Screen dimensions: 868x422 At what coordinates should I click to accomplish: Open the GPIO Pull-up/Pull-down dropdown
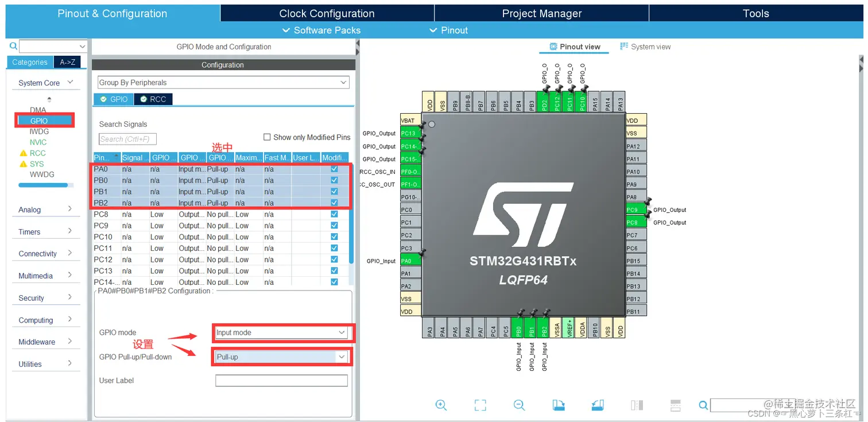(281, 357)
